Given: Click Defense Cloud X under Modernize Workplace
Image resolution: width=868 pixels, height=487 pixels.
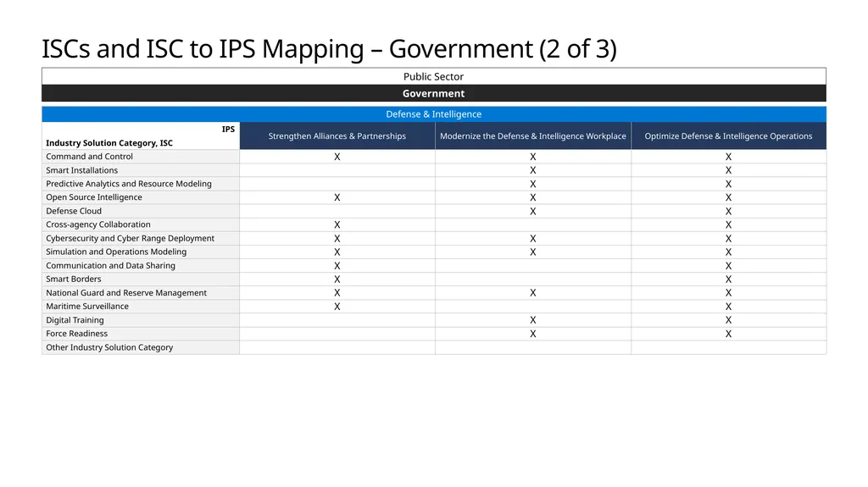Looking at the screenshot, I should click(x=533, y=212).
